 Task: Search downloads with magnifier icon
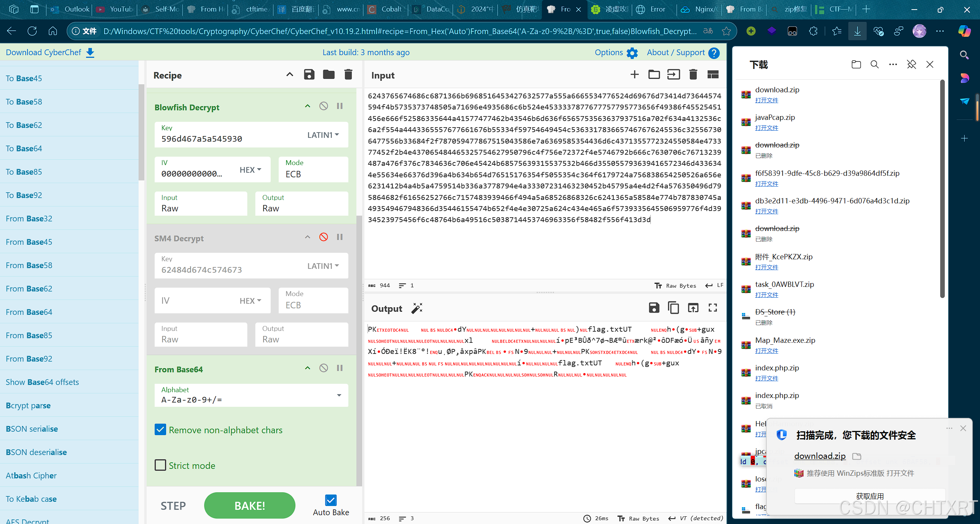coord(875,64)
